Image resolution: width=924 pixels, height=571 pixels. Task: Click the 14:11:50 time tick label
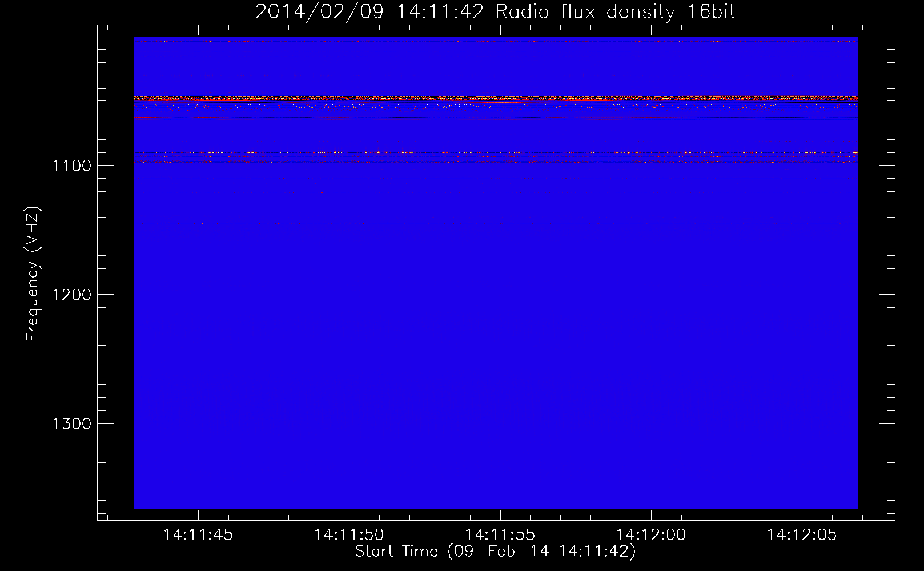(x=349, y=535)
